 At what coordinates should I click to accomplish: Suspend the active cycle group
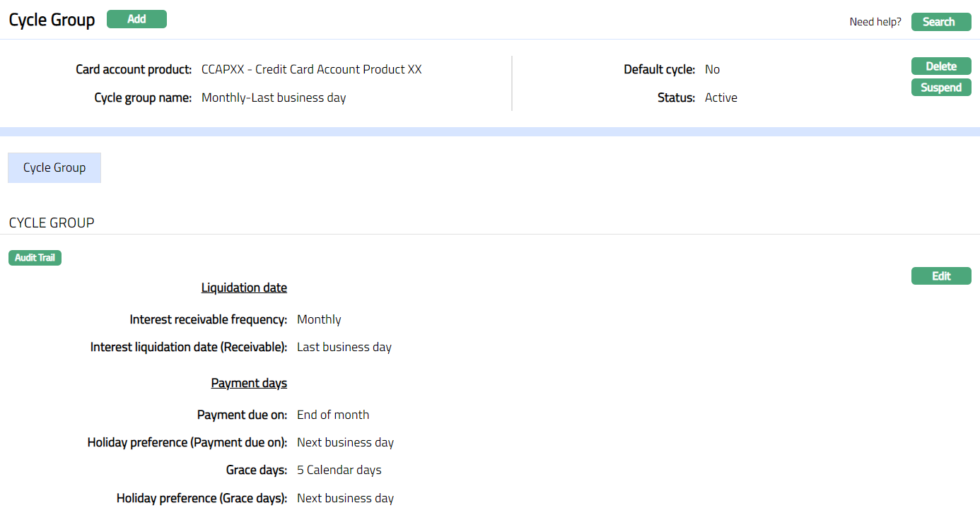click(x=940, y=88)
